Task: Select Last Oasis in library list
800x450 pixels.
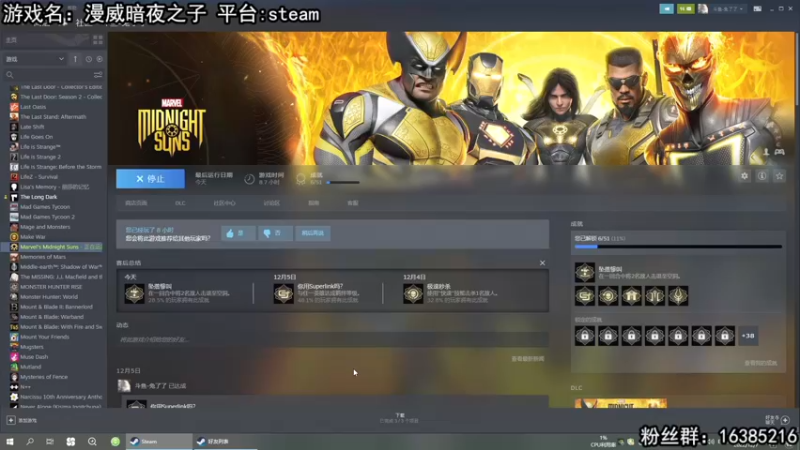Action: pos(33,107)
